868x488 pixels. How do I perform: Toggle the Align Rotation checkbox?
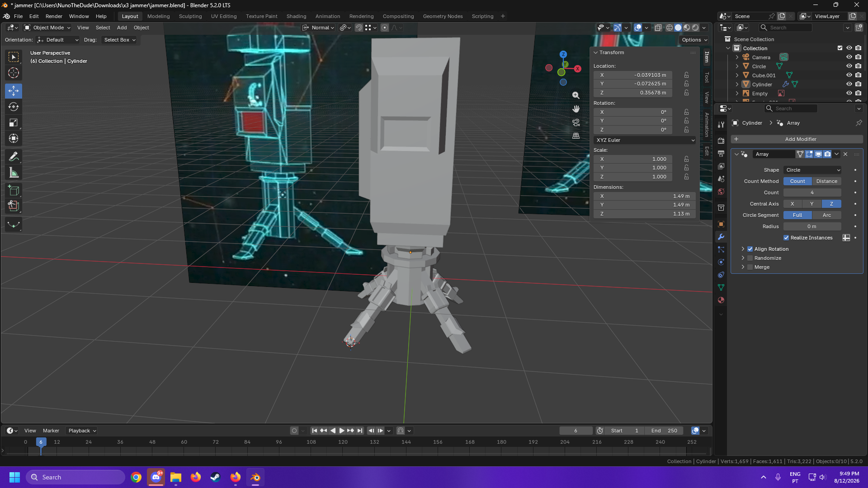point(750,249)
